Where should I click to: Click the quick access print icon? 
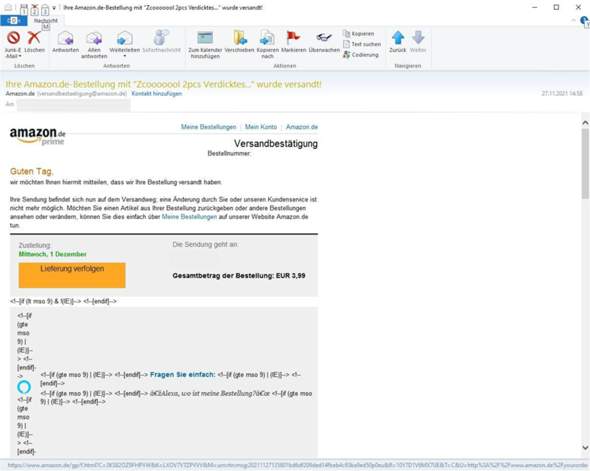tap(44, 8)
